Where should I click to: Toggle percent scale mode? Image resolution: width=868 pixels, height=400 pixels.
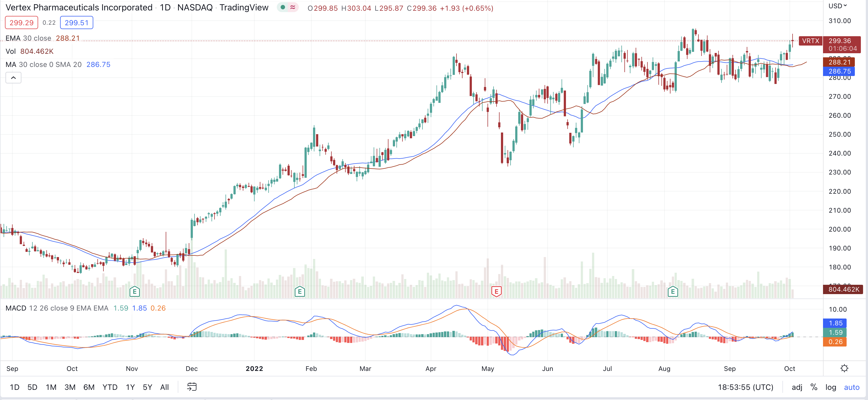814,387
